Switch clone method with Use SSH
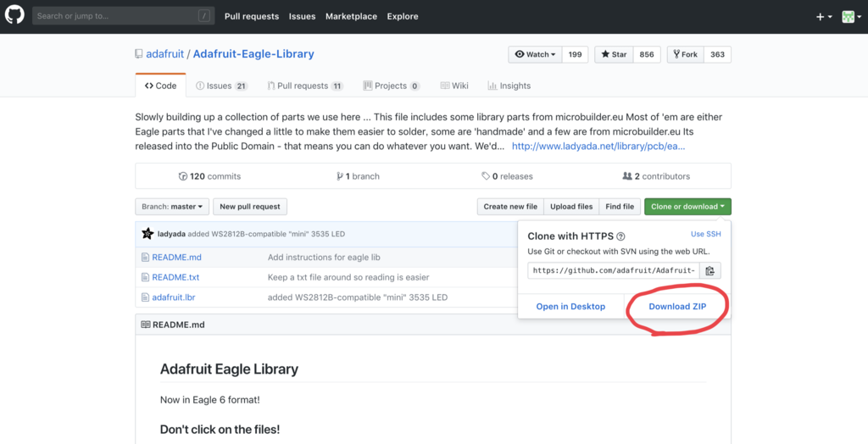This screenshot has width=868, height=444. [706, 234]
